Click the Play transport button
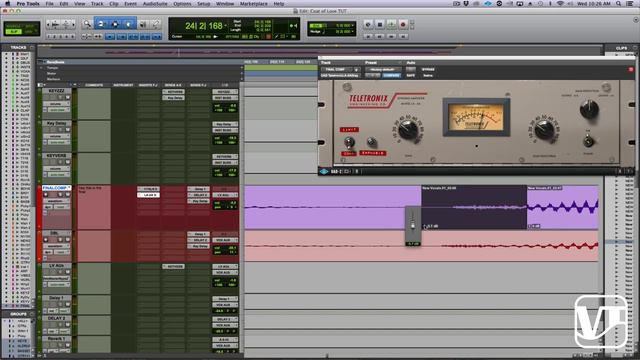640x360 pixels. pos(391,24)
